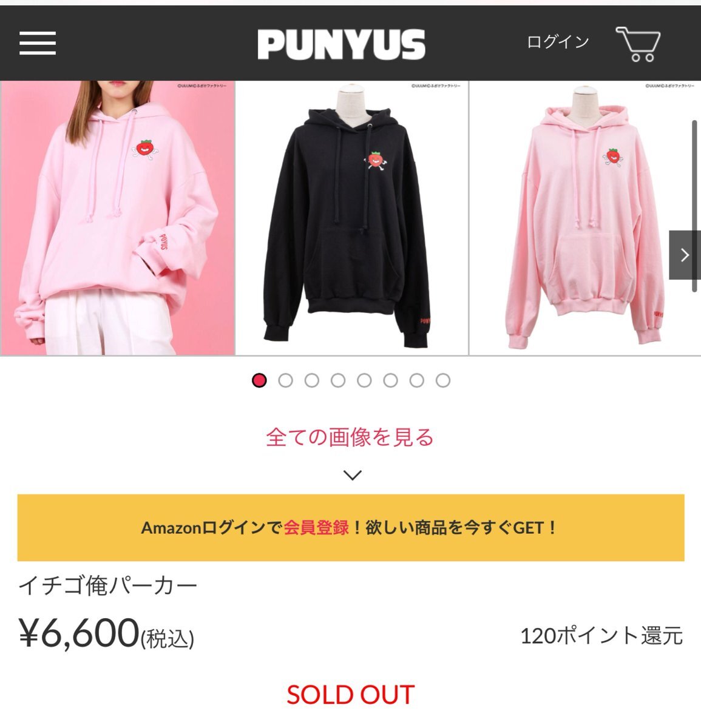Open 全ての画像を見る to view all images
This screenshot has height=728, width=701.
point(350,437)
